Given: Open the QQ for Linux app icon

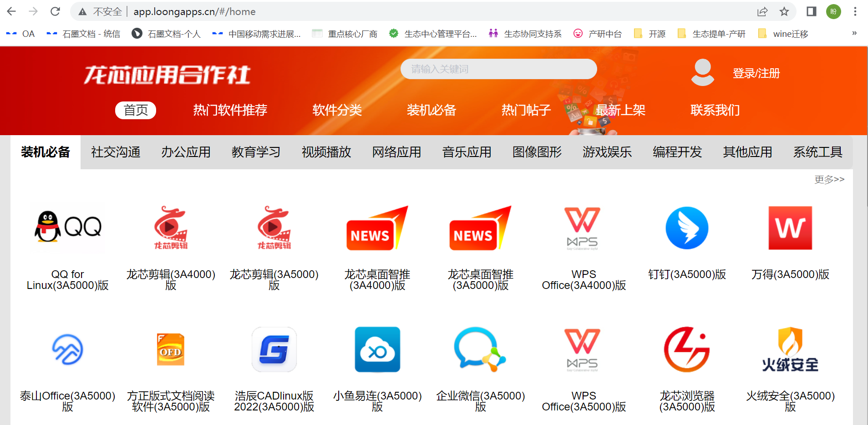Looking at the screenshot, I should click(68, 228).
